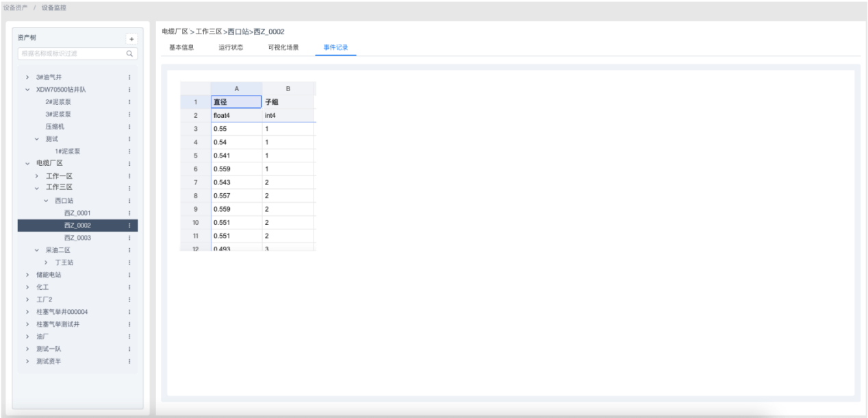This screenshot has height=418, width=868.
Task: Expand the 工作一区 tree node
Action: (38, 176)
